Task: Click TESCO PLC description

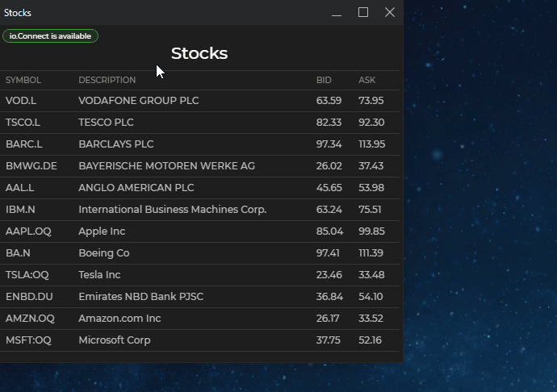Action: click(x=106, y=122)
